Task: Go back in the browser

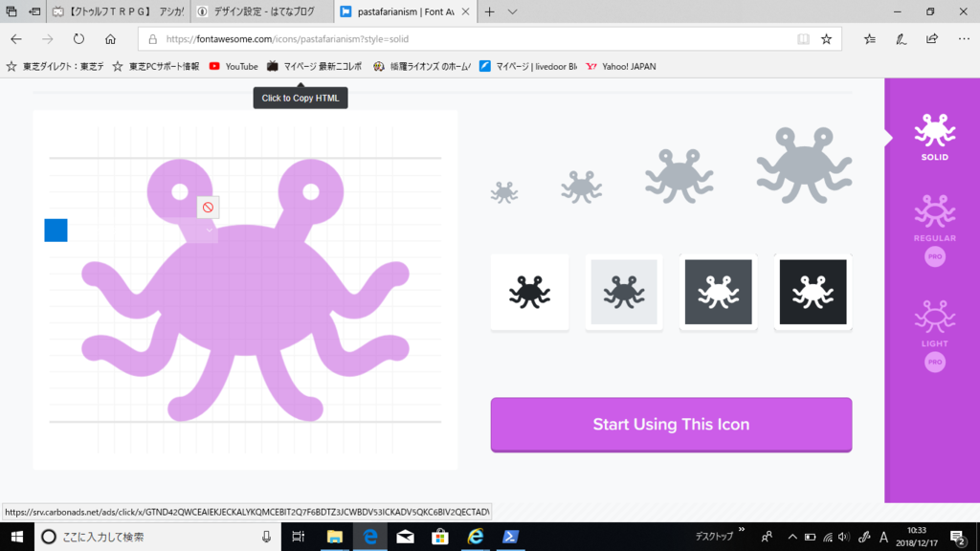Action: 16,38
